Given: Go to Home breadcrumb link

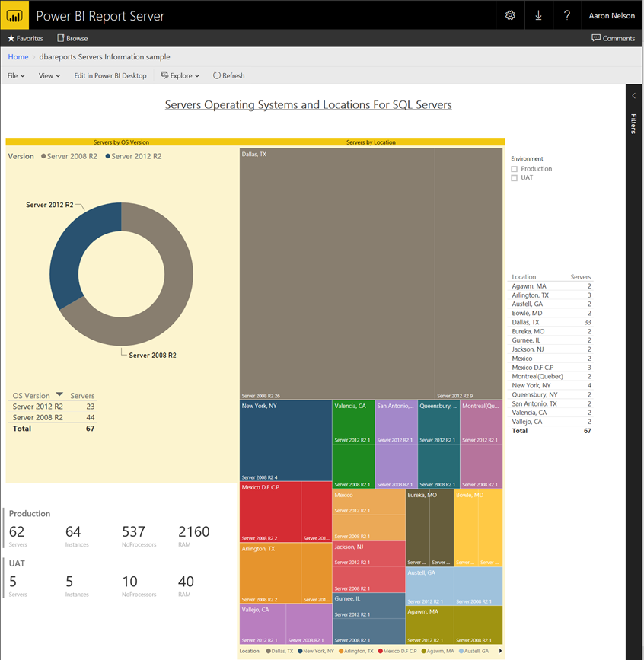Looking at the screenshot, I should pos(18,57).
